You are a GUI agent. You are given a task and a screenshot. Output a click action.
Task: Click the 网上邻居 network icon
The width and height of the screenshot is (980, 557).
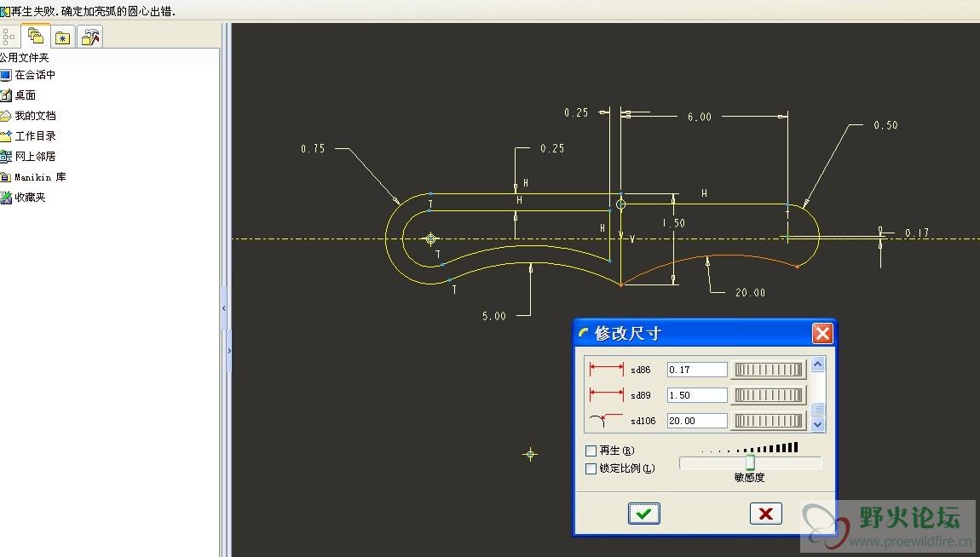click(6, 157)
